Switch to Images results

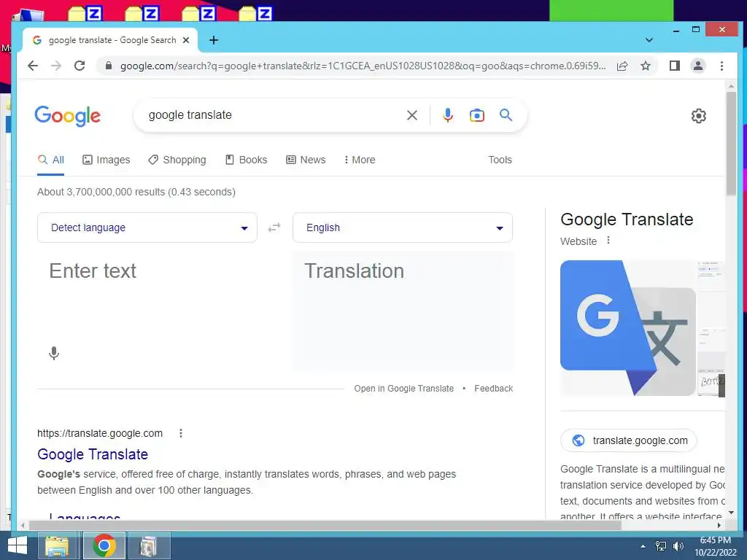(x=107, y=160)
